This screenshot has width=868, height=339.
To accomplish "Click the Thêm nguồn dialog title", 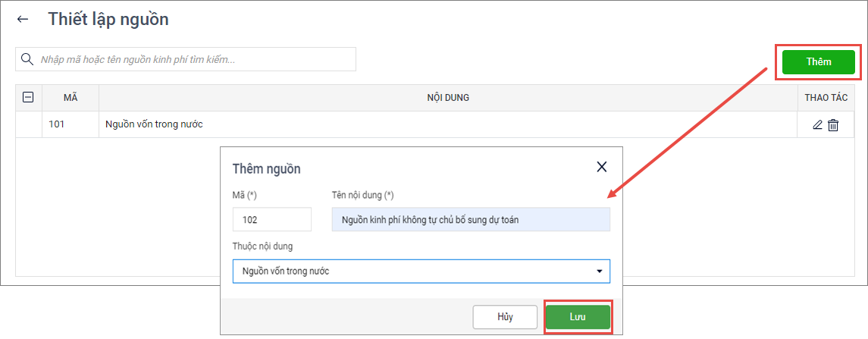I will click(266, 168).
